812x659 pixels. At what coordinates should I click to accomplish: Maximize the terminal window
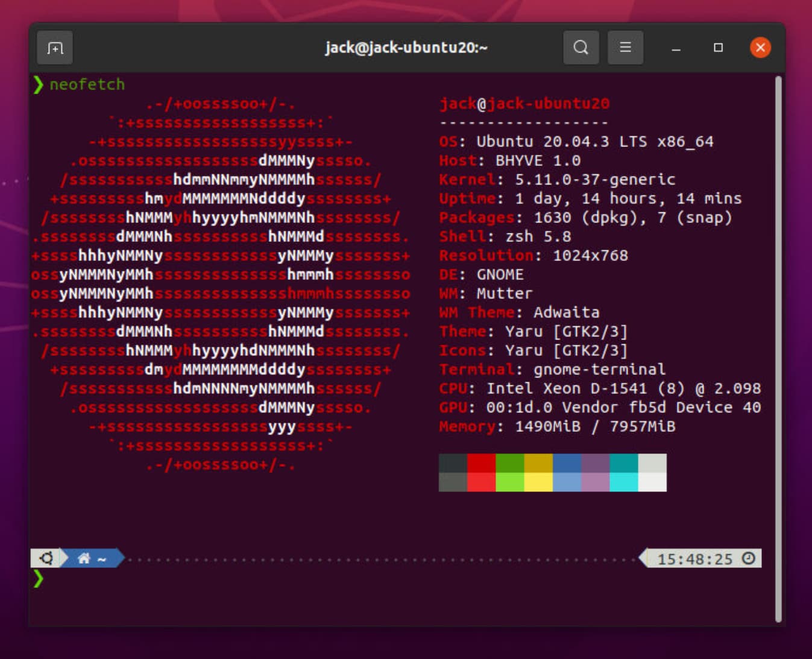pyautogui.click(x=718, y=48)
